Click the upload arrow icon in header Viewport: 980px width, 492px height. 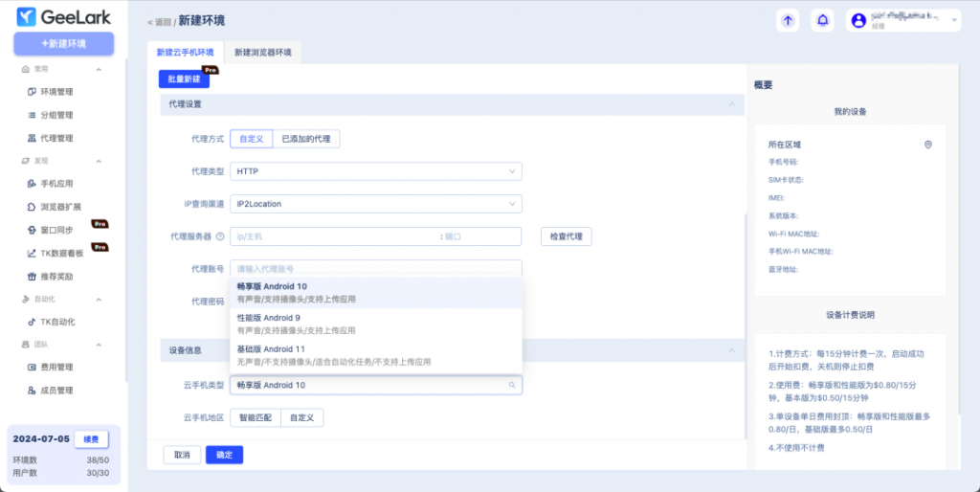788,21
